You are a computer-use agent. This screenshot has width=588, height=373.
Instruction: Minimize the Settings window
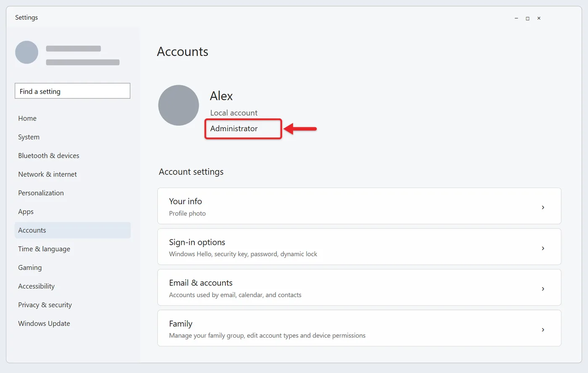click(516, 18)
